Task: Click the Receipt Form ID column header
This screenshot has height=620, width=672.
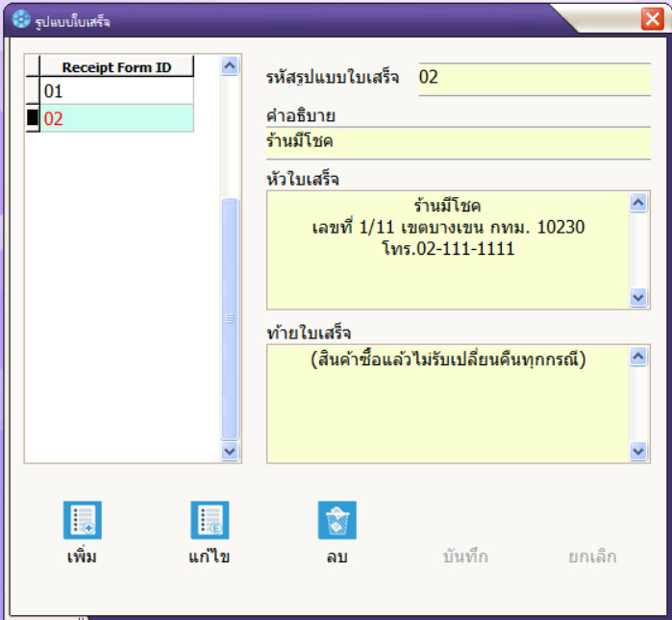Action: point(115,66)
